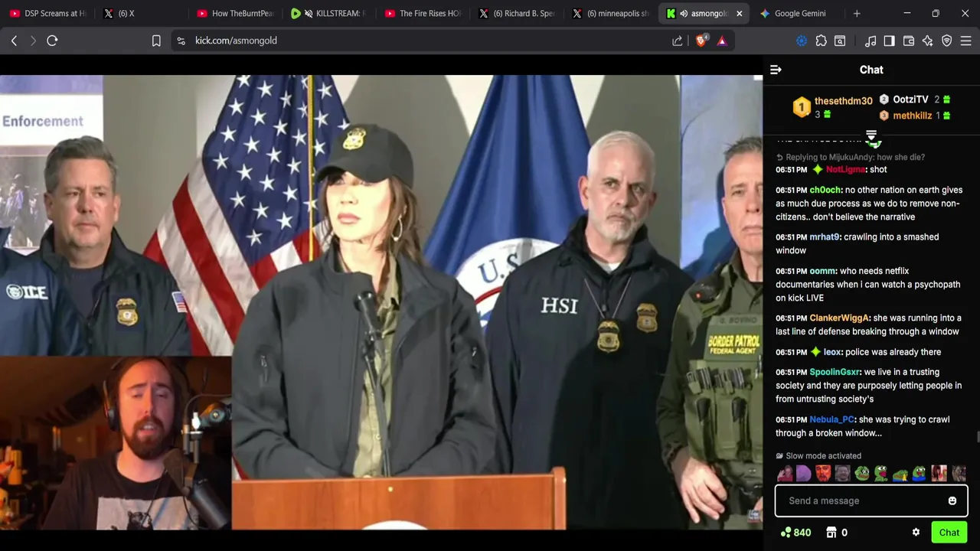Open methkillz gifter profile
Viewport: 980px width, 551px height.
click(912, 116)
